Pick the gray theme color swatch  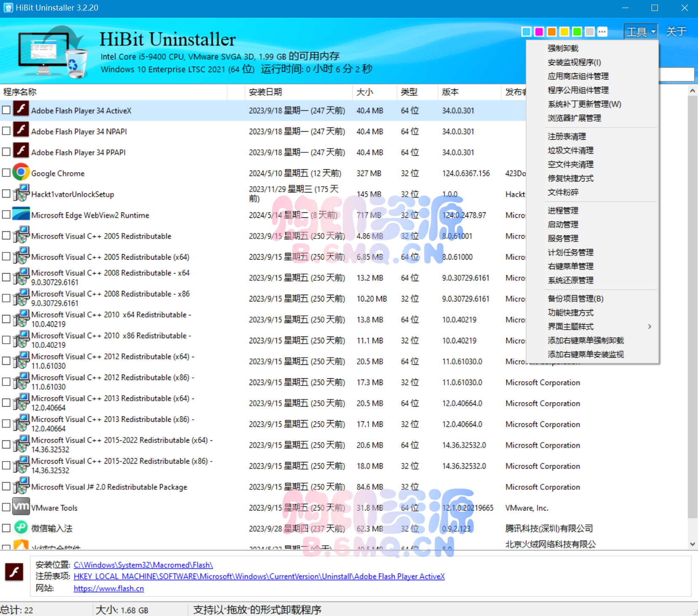point(590,32)
